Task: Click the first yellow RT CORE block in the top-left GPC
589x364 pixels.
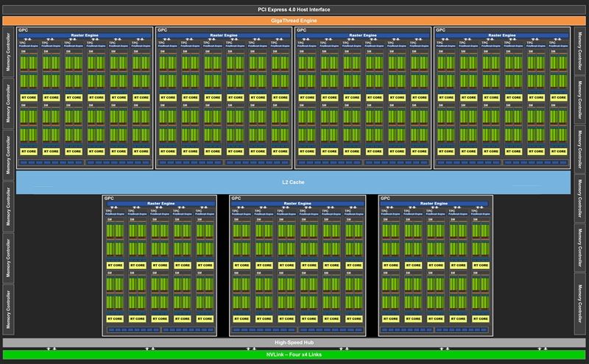Action: 29,97
